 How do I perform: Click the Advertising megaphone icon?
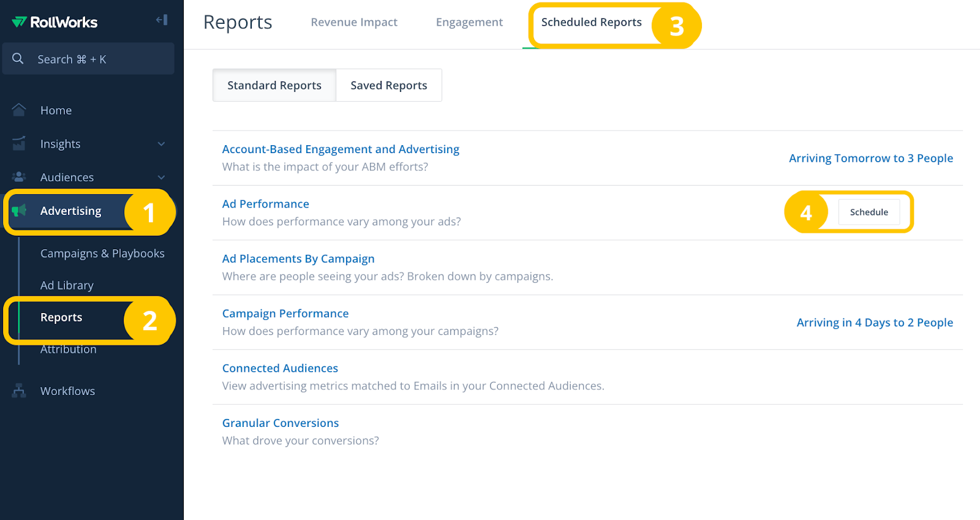point(19,210)
